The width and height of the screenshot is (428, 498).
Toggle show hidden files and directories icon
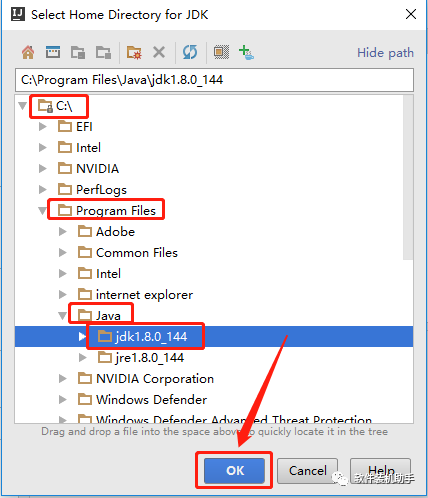(x=221, y=52)
